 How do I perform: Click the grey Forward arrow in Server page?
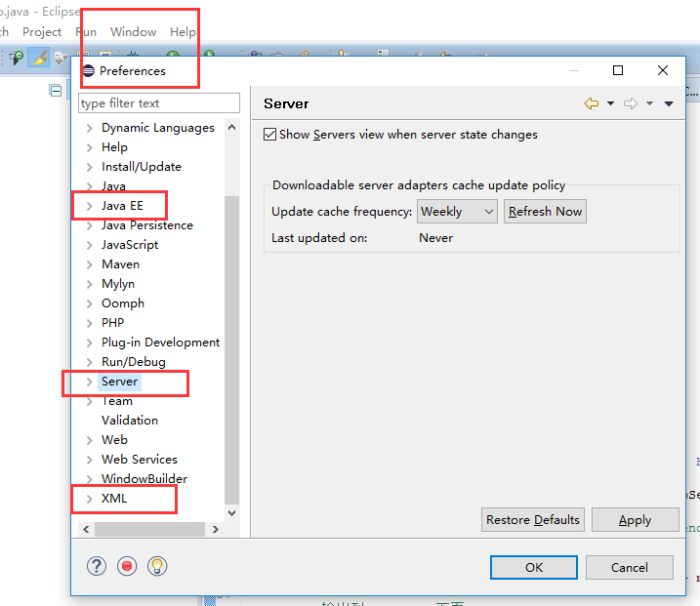(x=631, y=103)
